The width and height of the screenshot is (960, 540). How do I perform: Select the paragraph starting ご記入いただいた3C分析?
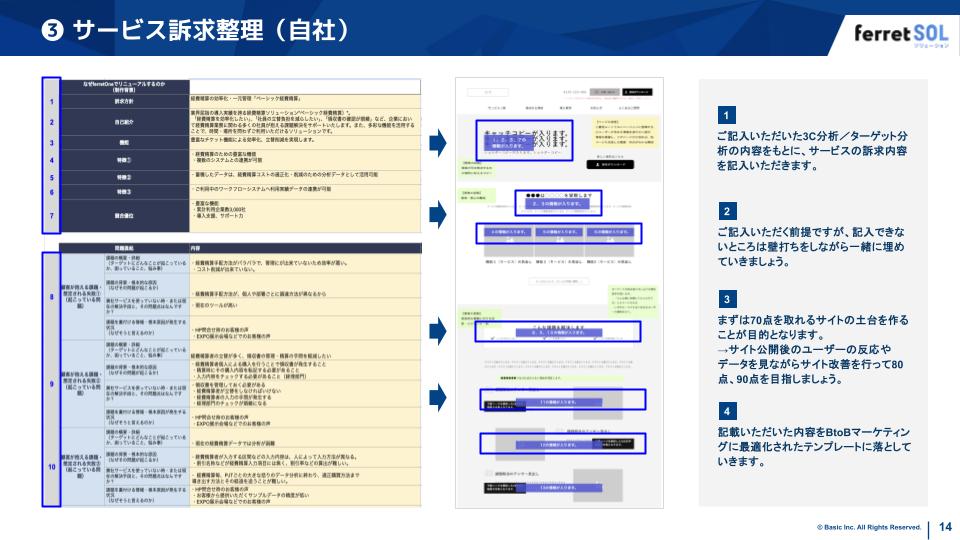click(812, 151)
